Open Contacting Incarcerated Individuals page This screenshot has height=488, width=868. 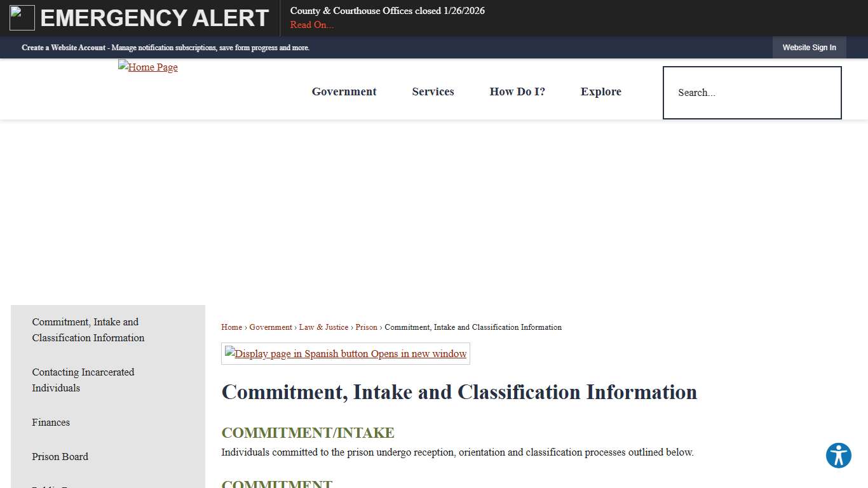(83, 379)
